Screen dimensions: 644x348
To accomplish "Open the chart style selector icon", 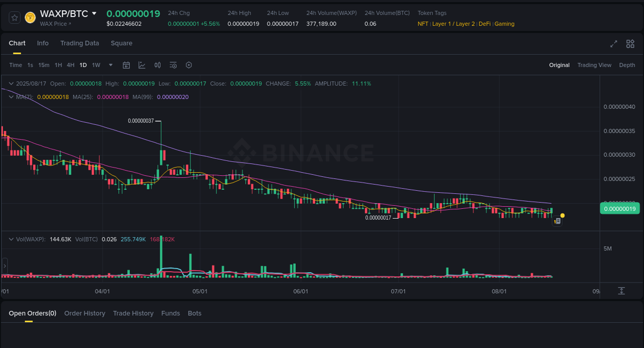I will point(141,65).
